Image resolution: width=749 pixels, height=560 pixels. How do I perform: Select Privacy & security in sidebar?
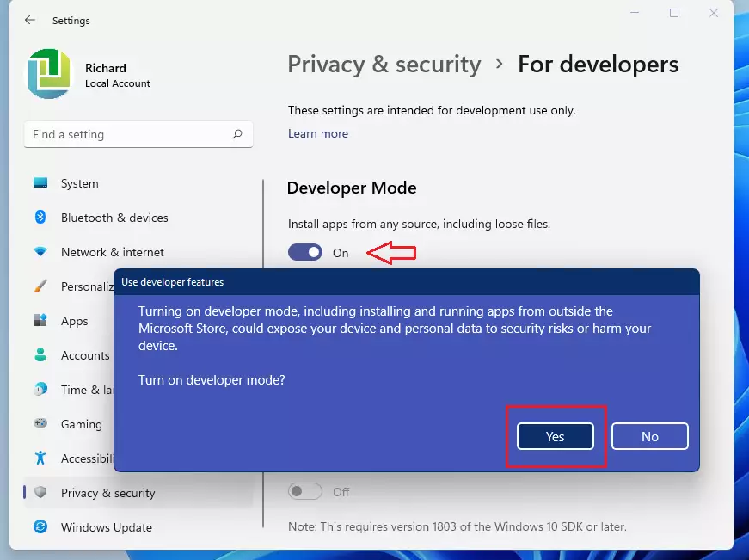click(138, 493)
